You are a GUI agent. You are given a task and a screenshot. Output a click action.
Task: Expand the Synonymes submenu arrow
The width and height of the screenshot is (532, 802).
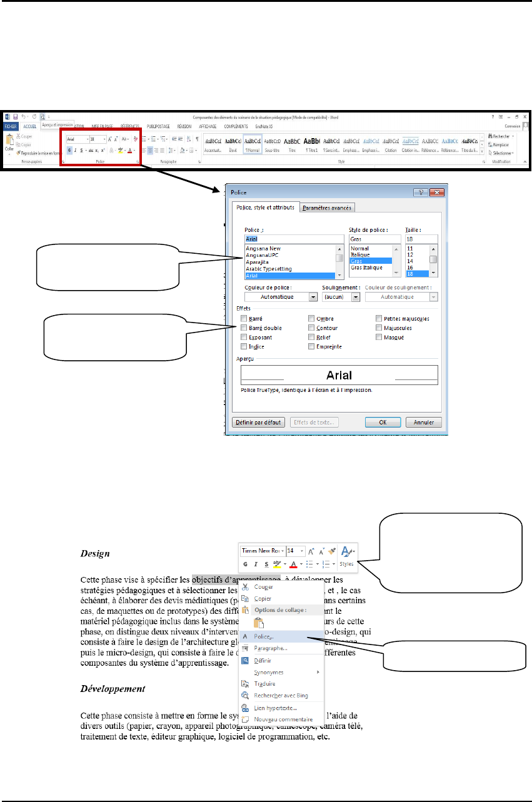[x=319, y=672]
